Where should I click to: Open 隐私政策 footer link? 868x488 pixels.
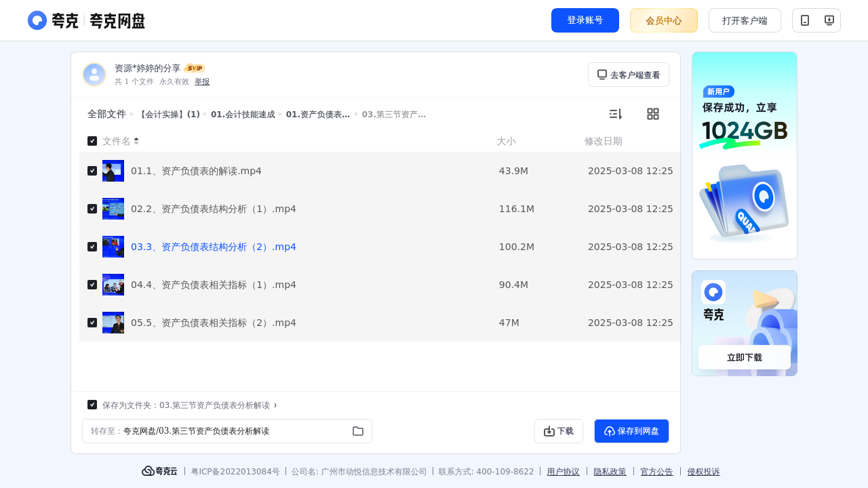click(610, 472)
